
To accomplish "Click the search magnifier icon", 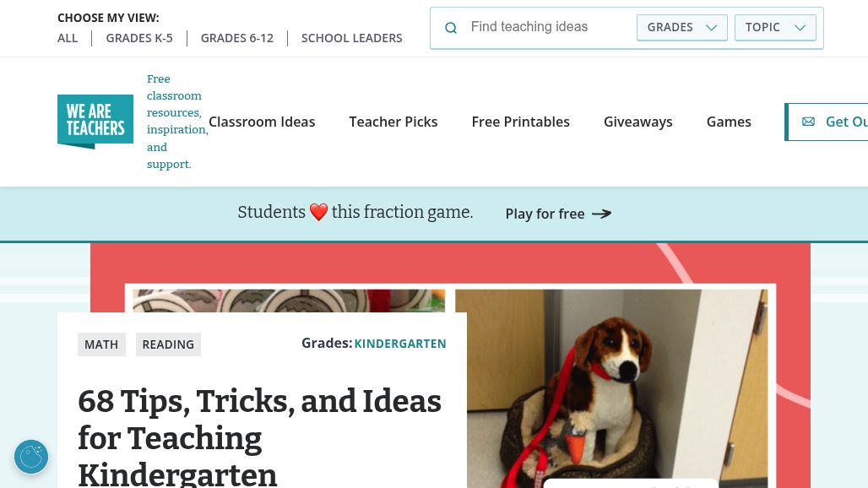I will [x=451, y=28].
